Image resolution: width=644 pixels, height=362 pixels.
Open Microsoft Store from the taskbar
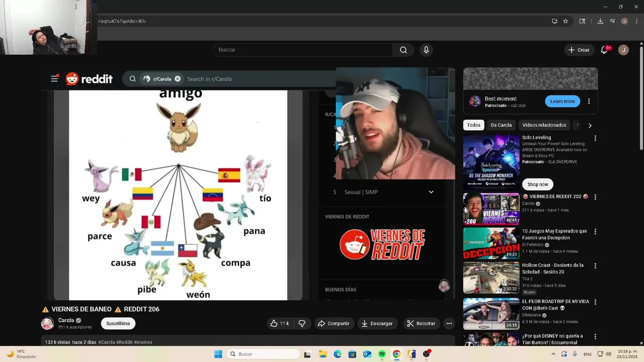point(352,354)
